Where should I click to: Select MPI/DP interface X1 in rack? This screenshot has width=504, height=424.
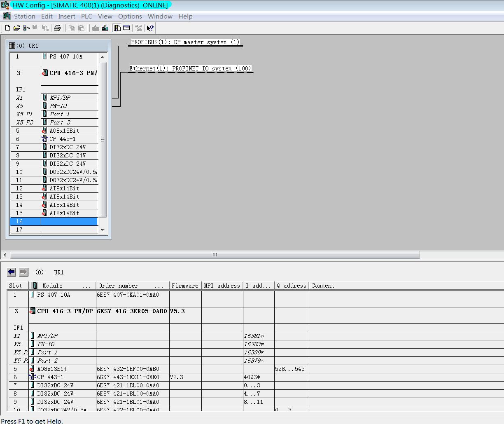(x=60, y=98)
